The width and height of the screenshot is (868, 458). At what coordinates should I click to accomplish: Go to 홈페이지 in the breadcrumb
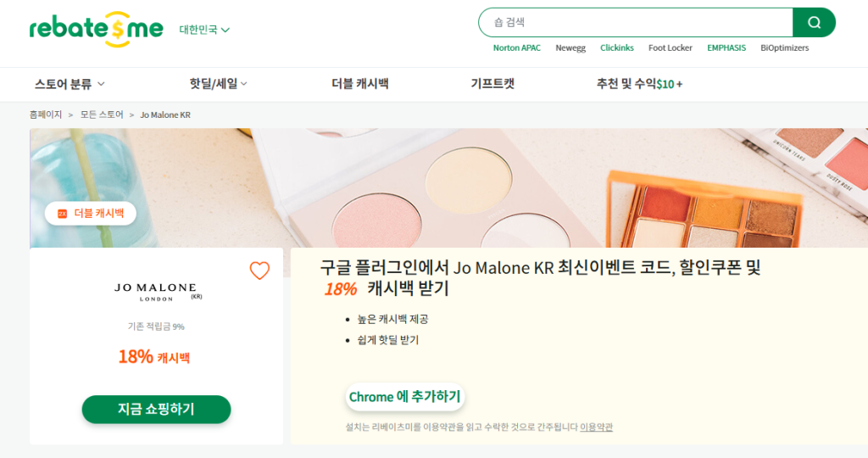pyautogui.click(x=46, y=114)
